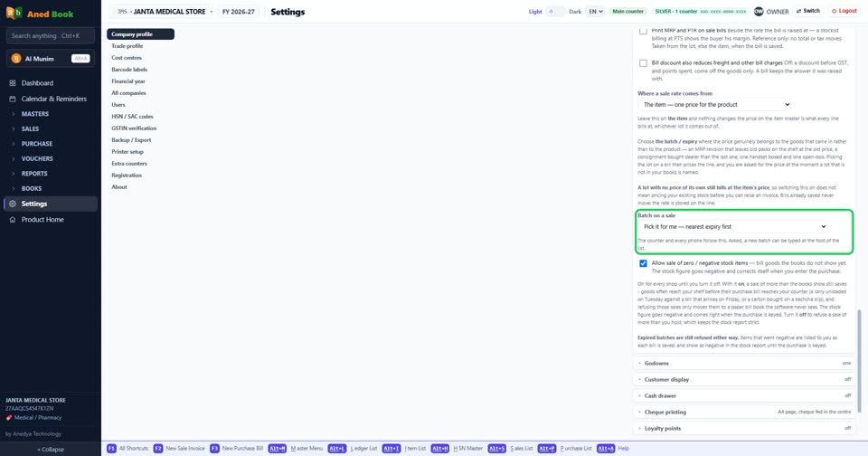Open Backup / Export settings
The image size is (868, 456).
tap(141, 140)
